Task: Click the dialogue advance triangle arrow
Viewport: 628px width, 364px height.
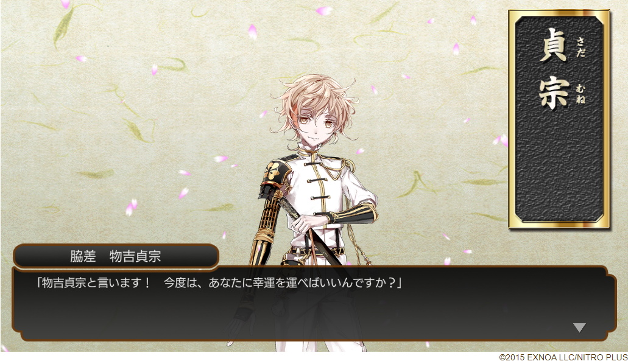Action: click(579, 327)
